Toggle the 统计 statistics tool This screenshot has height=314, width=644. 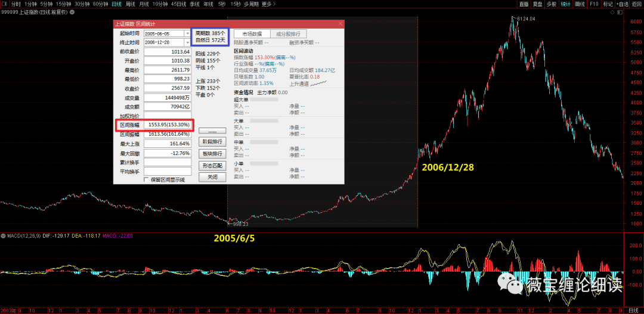tap(565, 4)
